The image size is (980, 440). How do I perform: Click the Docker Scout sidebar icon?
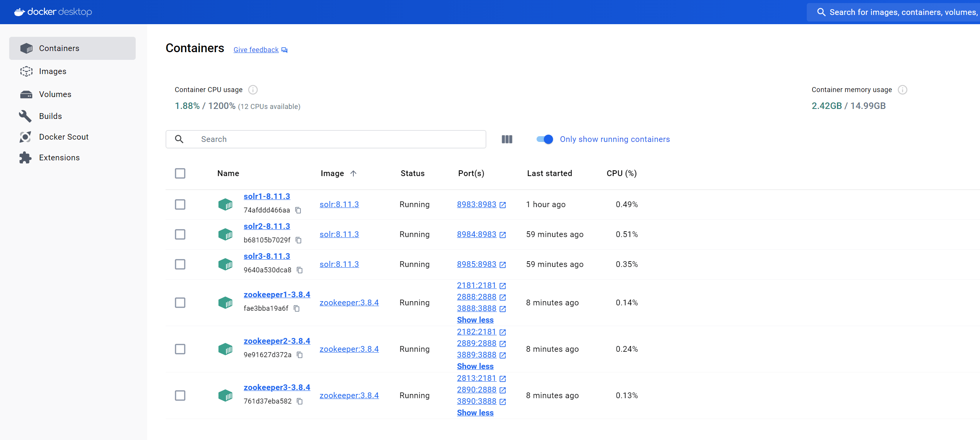pyautogui.click(x=25, y=137)
